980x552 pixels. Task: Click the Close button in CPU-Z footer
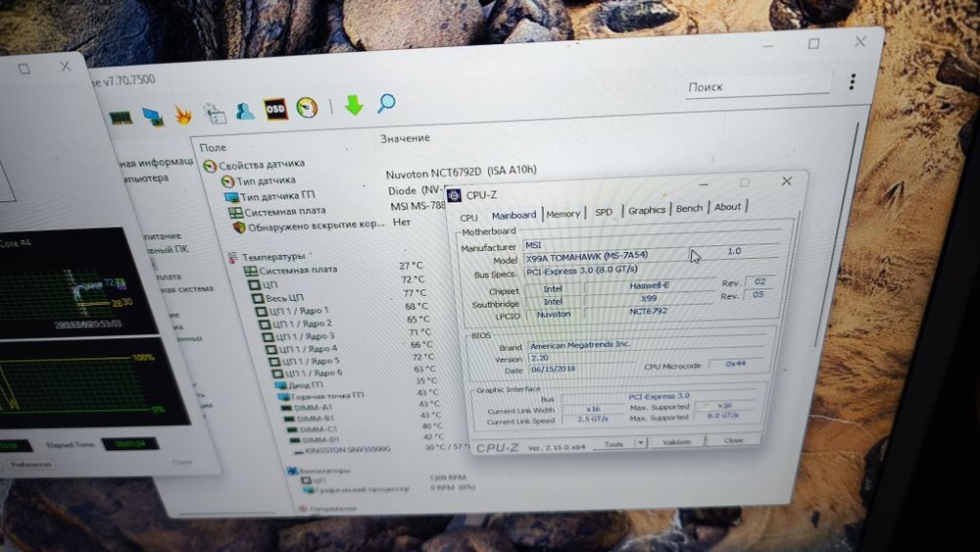tap(733, 440)
